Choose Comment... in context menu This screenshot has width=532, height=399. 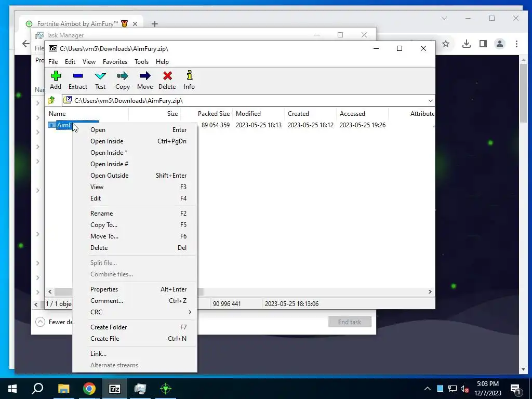[x=135, y=301]
